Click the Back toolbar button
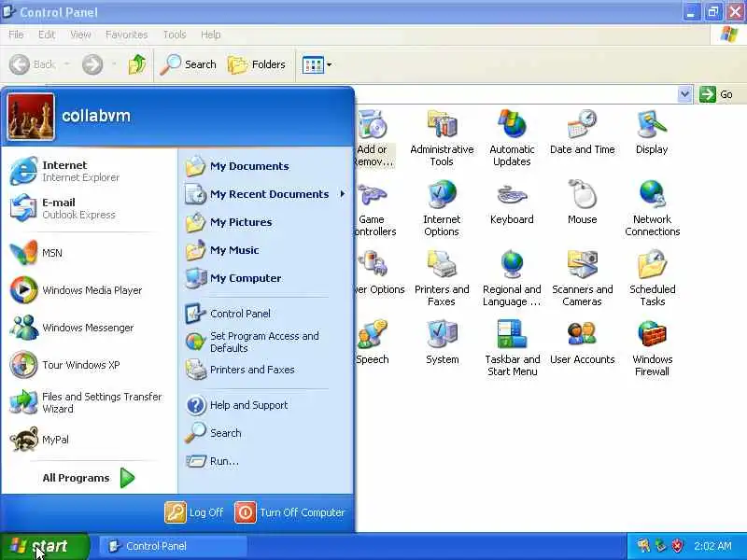The width and height of the screenshot is (747, 560). [33, 64]
